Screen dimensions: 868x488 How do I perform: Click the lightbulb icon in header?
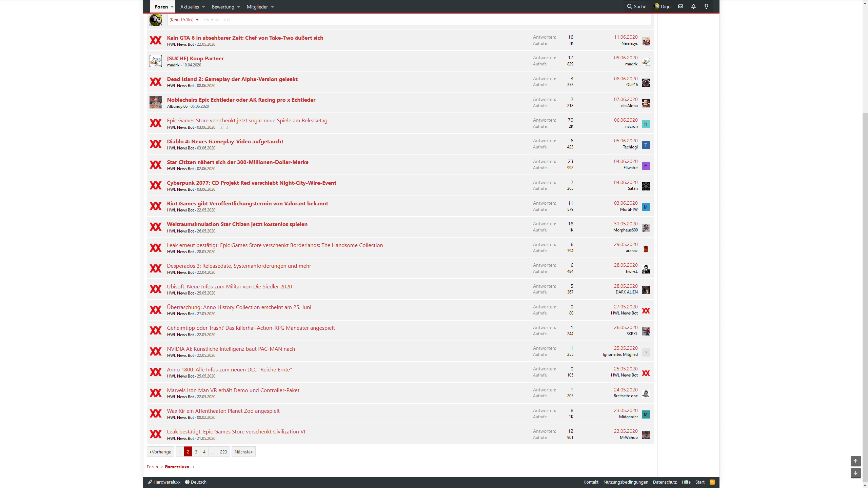[706, 6]
